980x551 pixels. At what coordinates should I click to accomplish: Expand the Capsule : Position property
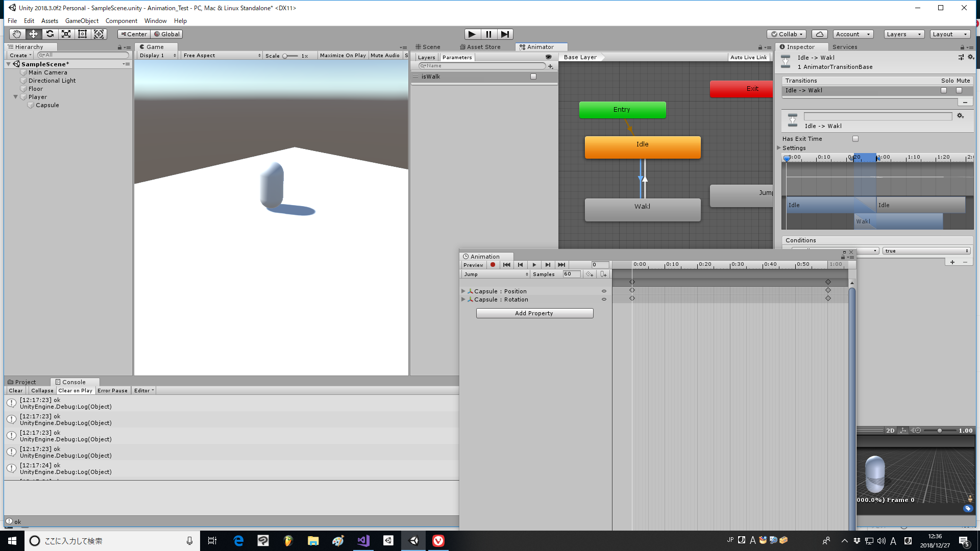pyautogui.click(x=464, y=291)
